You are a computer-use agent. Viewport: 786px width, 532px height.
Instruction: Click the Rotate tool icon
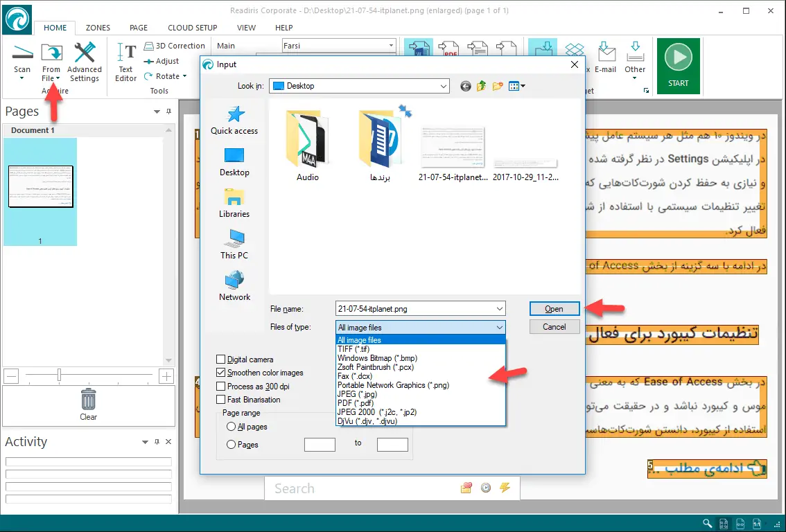click(148, 76)
